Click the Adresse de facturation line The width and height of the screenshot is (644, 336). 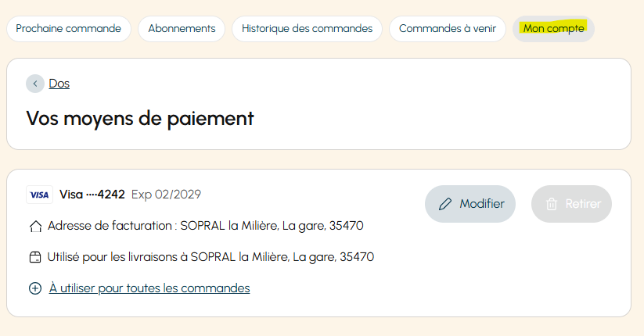pos(205,226)
